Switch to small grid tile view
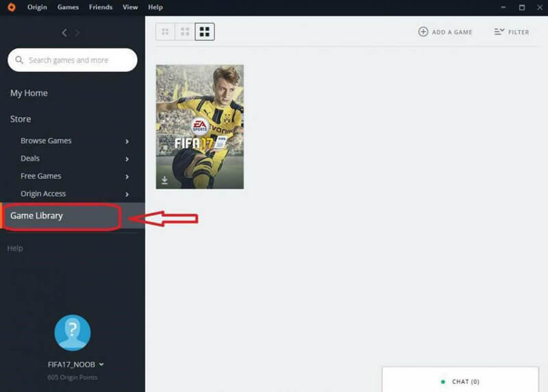 165,32
